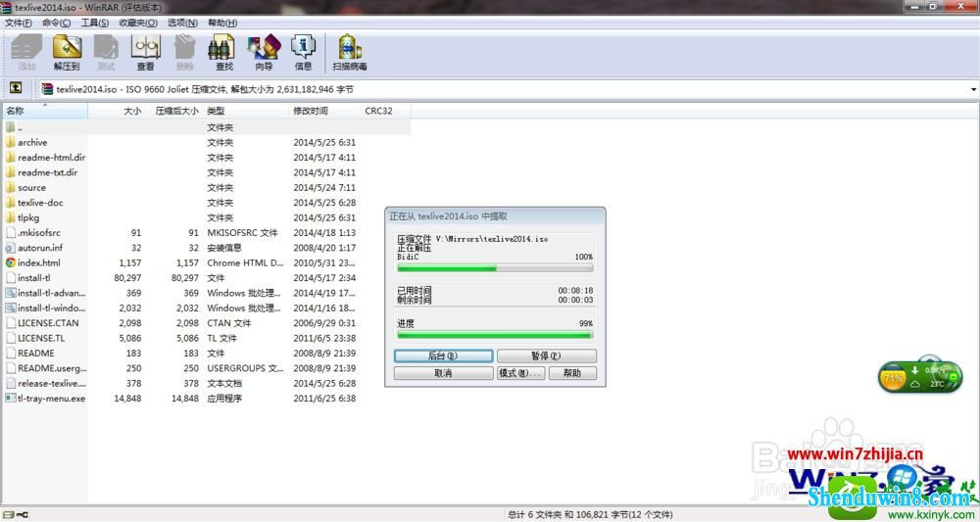Sort by CRC32 column header
The height and width of the screenshot is (522, 980).
pos(385,111)
